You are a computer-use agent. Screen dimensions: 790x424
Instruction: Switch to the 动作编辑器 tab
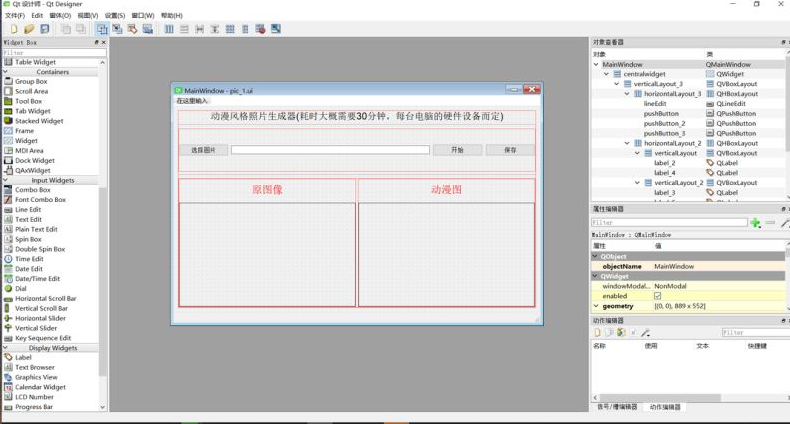pyautogui.click(x=665, y=407)
